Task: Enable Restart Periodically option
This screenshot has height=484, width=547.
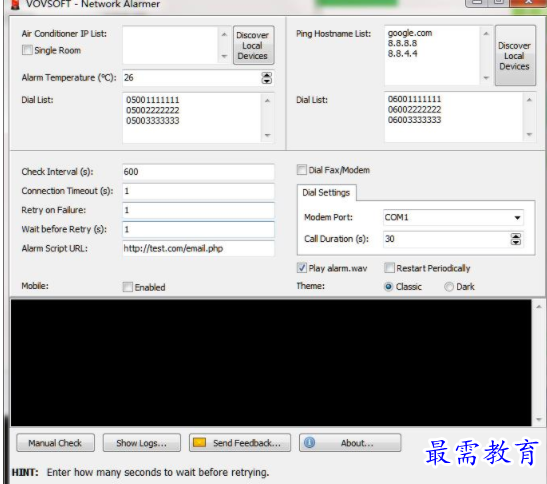Action: pos(389,268)
